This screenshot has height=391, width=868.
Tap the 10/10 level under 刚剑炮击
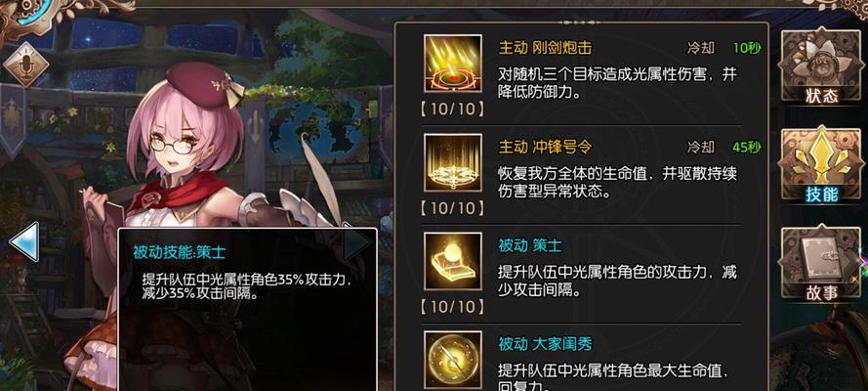tap(452, 109)
